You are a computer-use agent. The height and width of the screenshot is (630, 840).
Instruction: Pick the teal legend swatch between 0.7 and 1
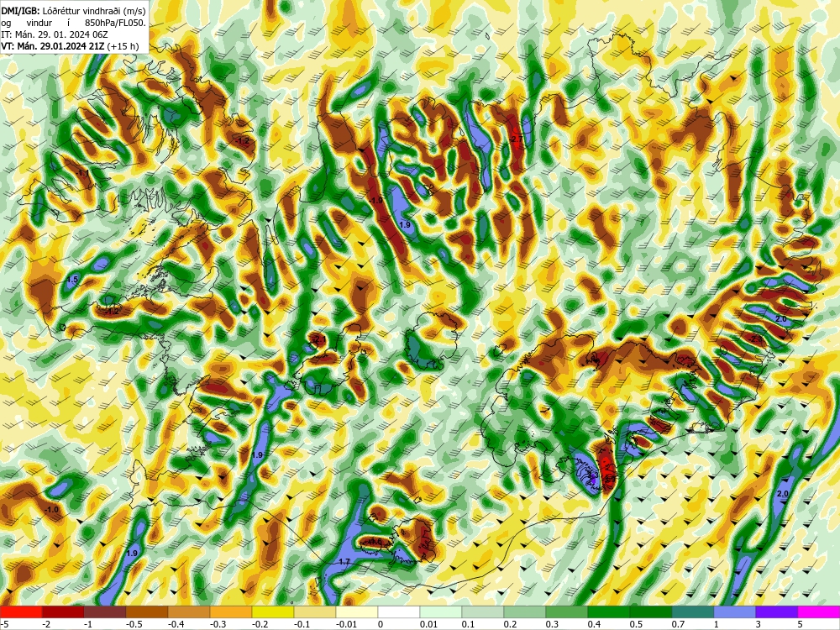pyautogui.click(x=693, y=612)
